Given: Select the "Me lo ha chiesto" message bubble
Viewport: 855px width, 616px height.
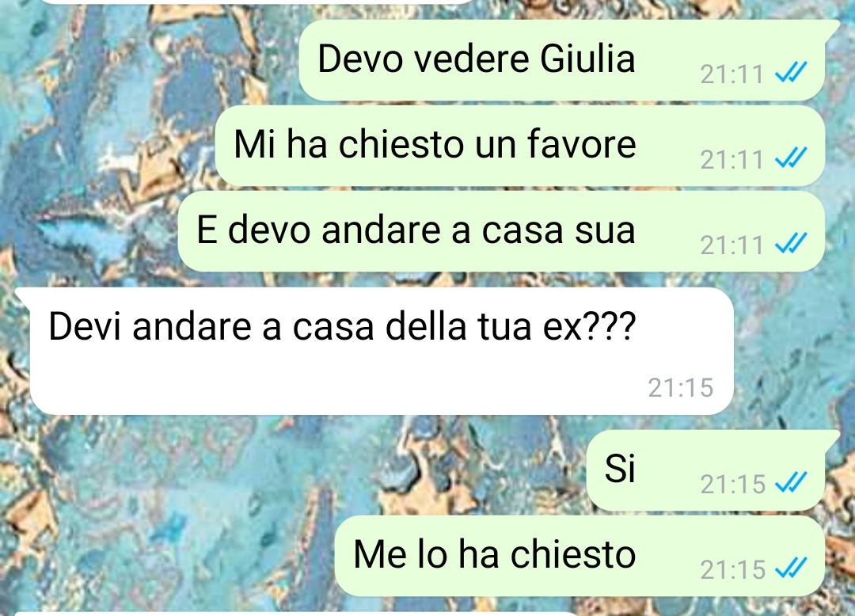Looking at the screenshot, I should [x=579, y=556].
